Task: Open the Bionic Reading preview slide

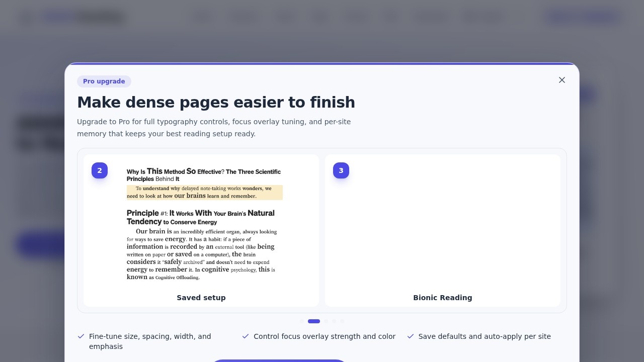Action: [443, 230]
